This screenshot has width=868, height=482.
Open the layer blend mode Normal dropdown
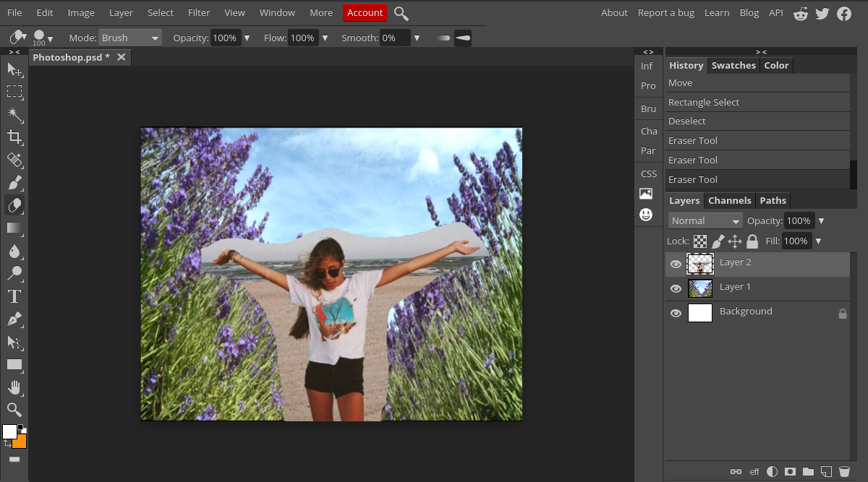coord(705,221)
